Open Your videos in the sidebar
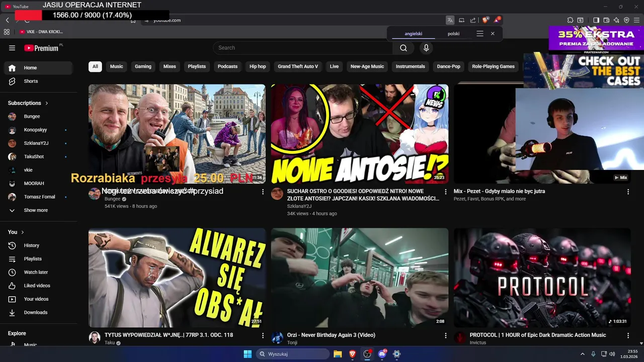Screen dimensions: 644x362 (x=39, y=299)
